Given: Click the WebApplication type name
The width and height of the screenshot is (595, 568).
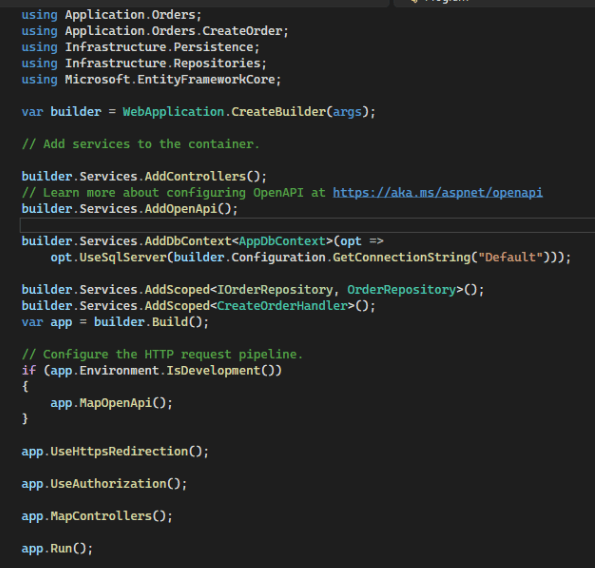Looking at the screenshot, I should coord(173,112).
